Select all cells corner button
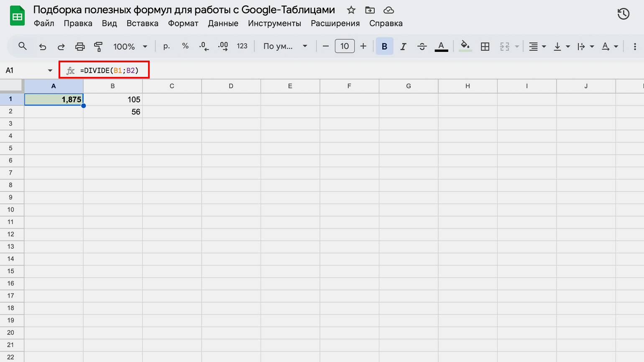Screen dimensions: 644x362 [12, 85]
